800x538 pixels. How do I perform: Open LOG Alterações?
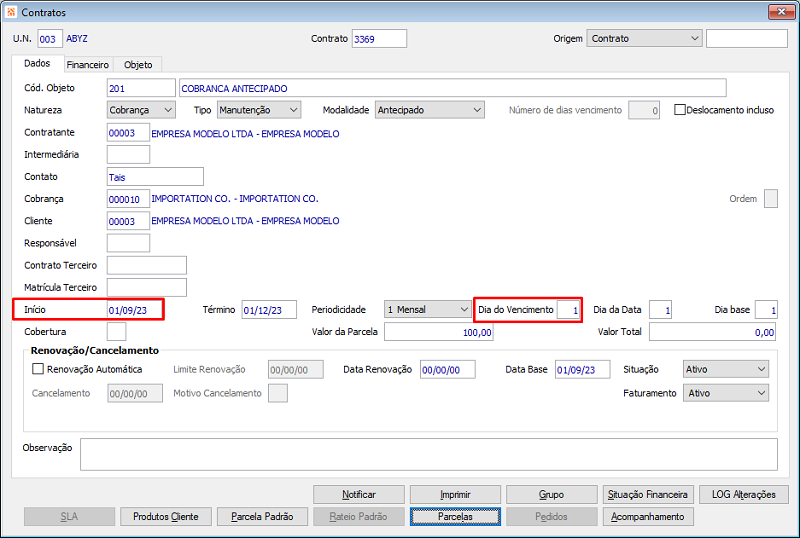pos(744,494)
